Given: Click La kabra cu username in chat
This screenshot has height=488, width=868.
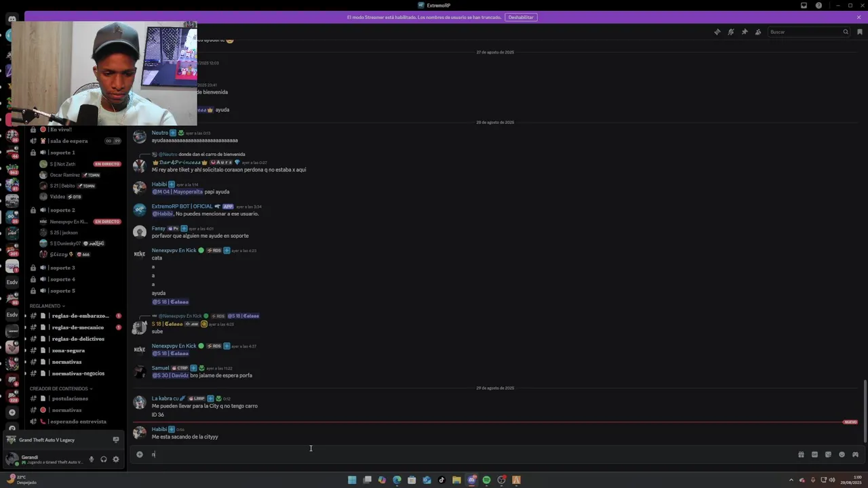Looking at the screenshot, I should click(x=165, y=399).
